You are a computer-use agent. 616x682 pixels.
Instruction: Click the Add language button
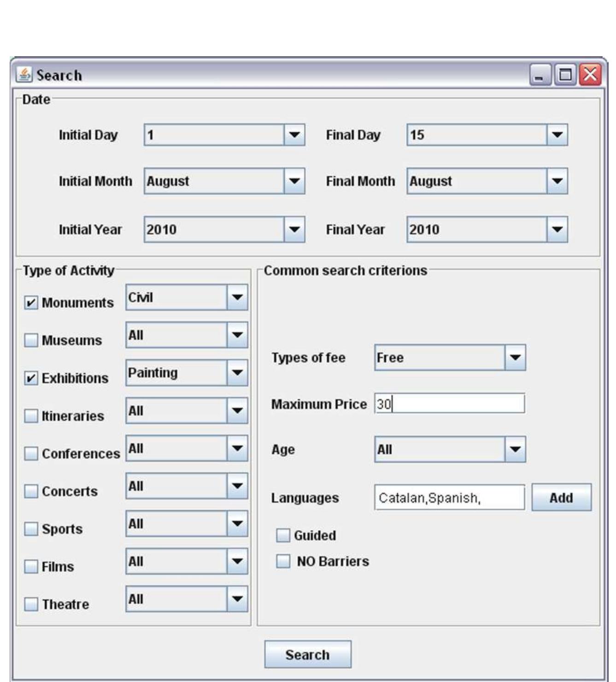[561, 498]
